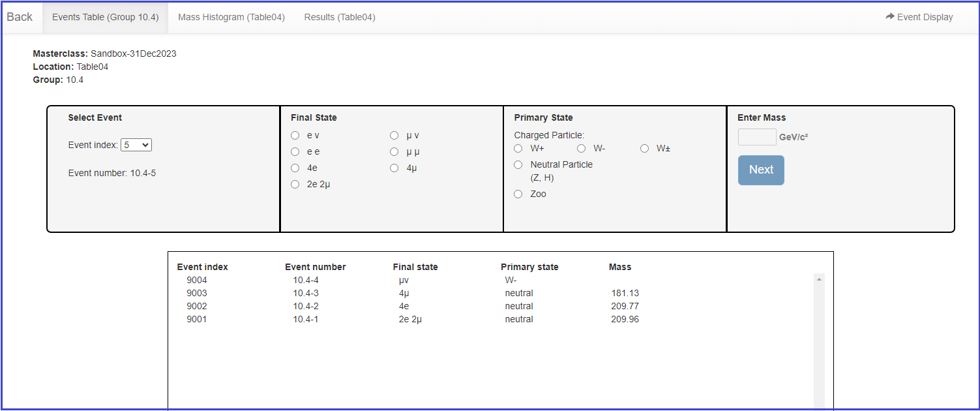Expand the Event index dropdown

[x=136, y=145]
